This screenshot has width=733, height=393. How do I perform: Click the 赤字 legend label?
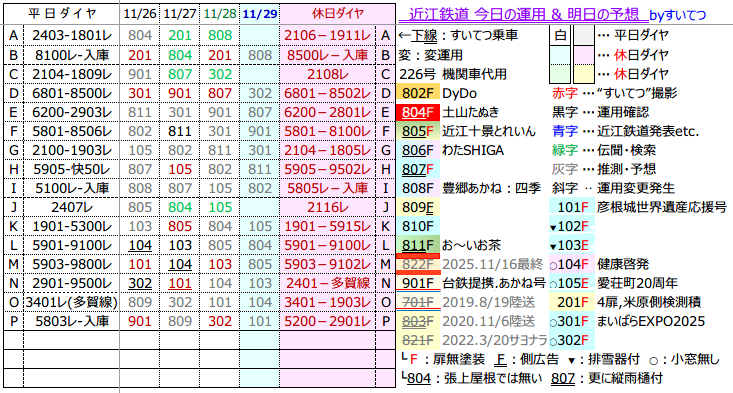coord(565,93)
